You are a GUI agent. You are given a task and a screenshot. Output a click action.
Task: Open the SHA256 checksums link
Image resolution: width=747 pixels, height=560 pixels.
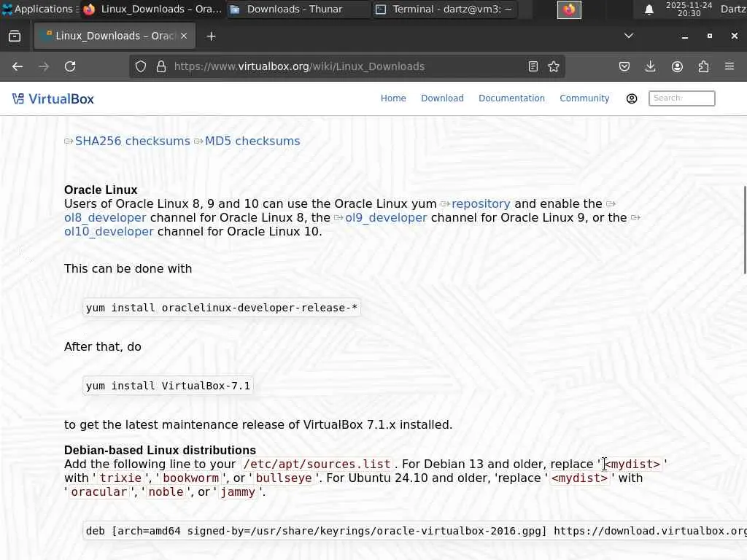coord(133,141)
